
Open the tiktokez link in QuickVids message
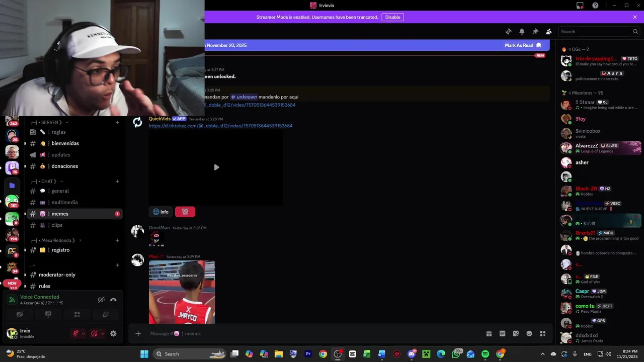pos(220,126)
